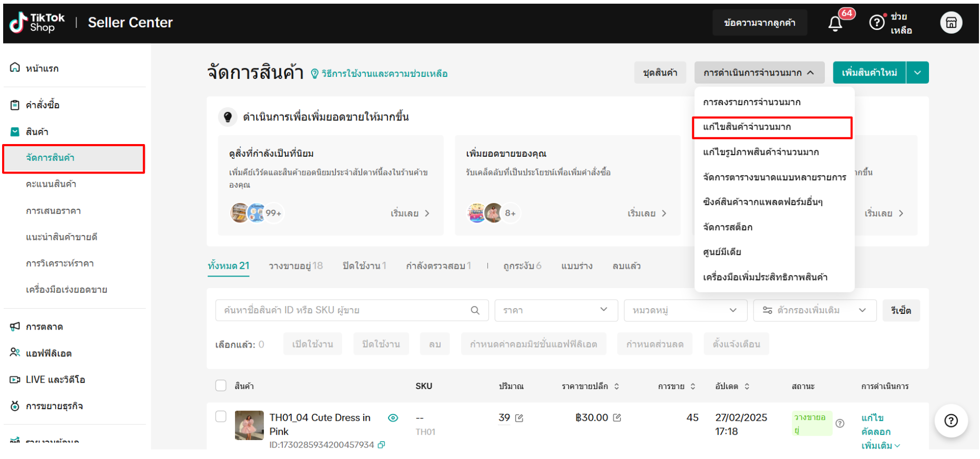Sort by ราคาขายปลีก column sort arrows
The height and width of the screenshot is (459, 980).
(617, 386)
